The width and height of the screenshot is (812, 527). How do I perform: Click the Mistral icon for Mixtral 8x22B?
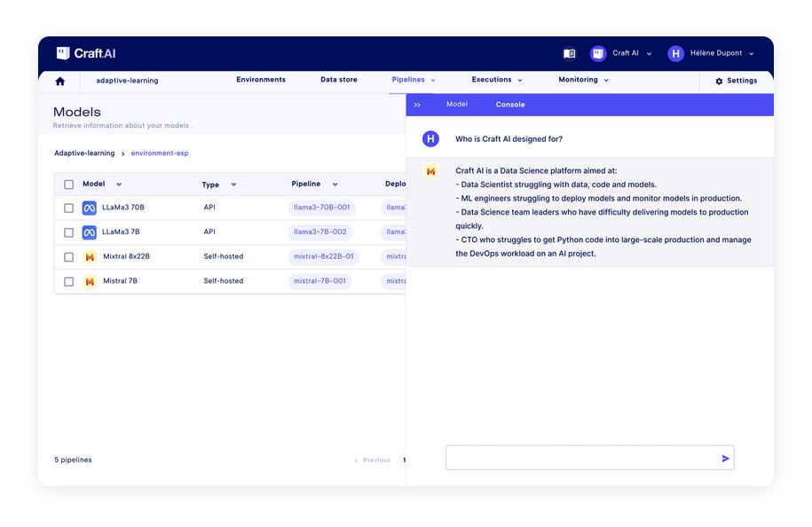(x=90, y=256)
